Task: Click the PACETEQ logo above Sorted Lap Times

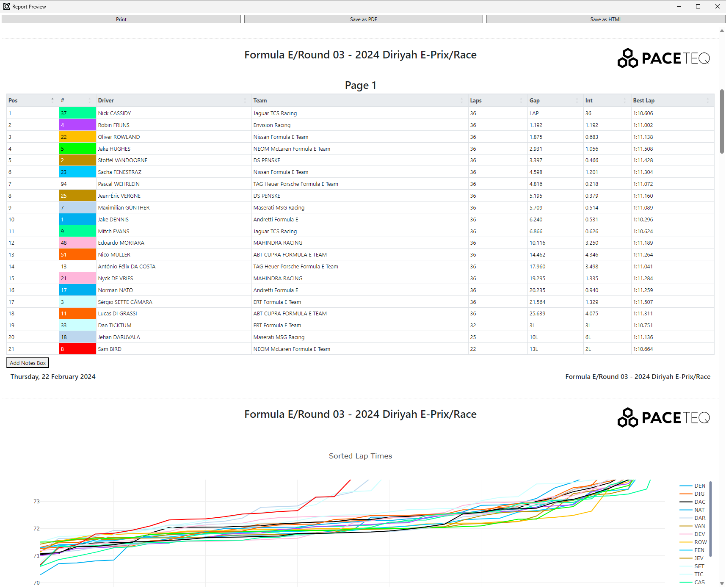Action: pos(663,417)
